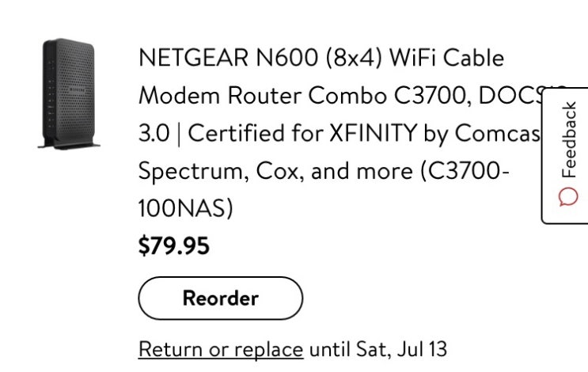Viewport: 588px width, 372px height.
Task: Click the word 'NETGEAR' in the title
Action: pos(193,58)
